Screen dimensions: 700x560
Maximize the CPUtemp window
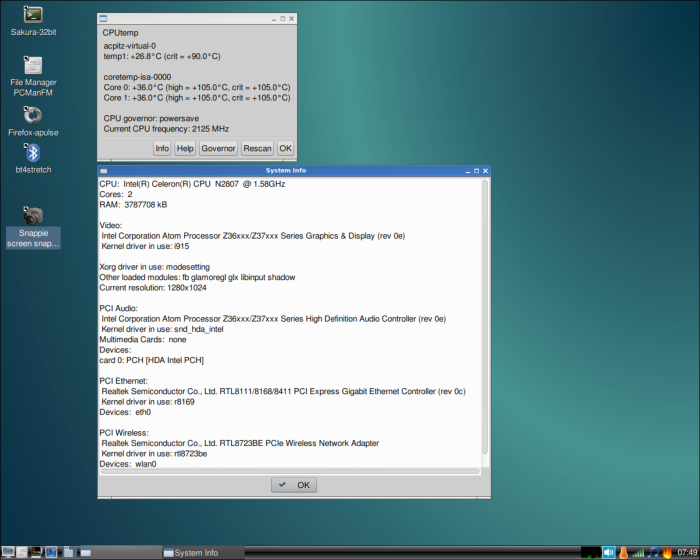pos(283,19)
